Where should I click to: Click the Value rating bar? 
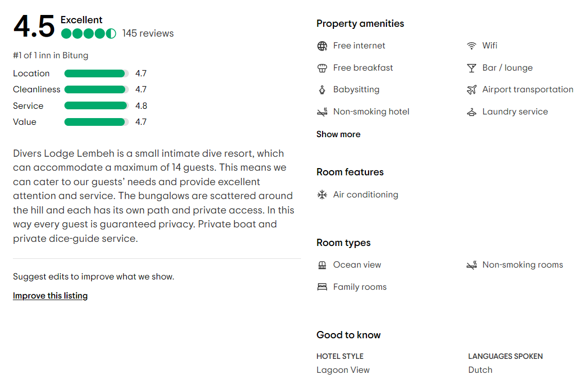click(96, 122)
